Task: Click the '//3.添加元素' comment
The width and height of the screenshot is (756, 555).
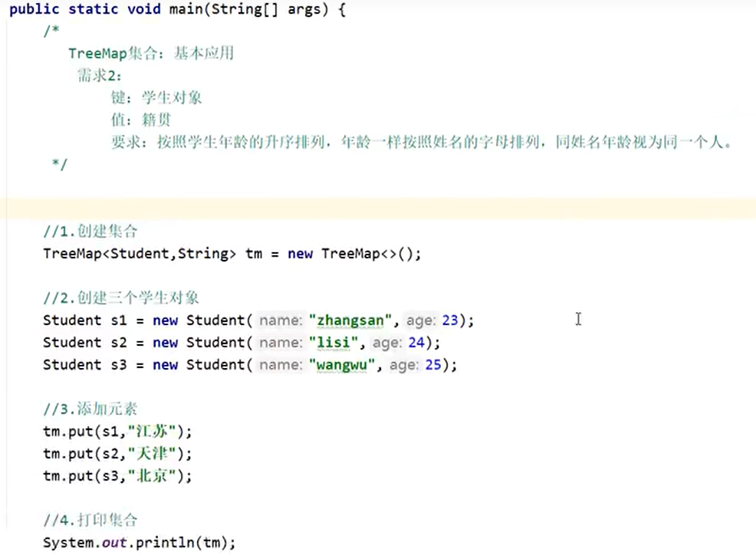Action: click(x=90, y=409)
